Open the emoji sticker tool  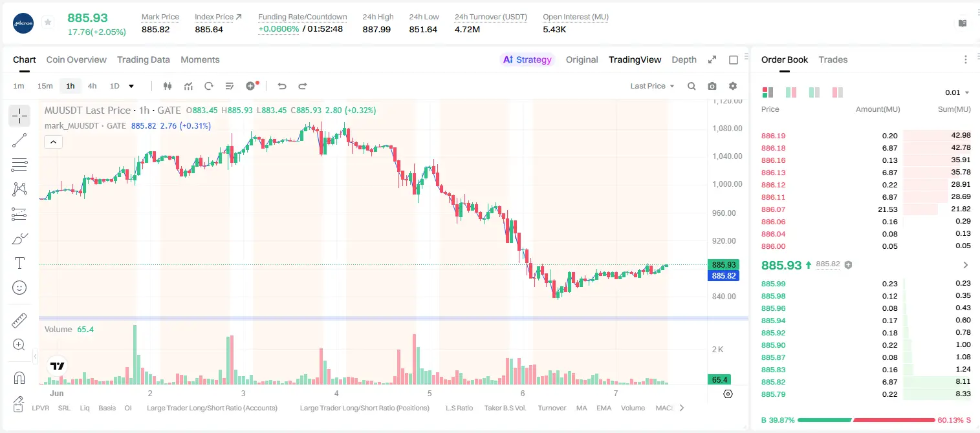click(19, 288)
